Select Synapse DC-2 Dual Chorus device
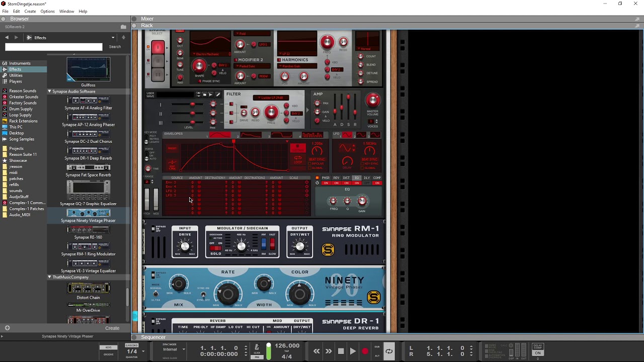 coord(88,137)
